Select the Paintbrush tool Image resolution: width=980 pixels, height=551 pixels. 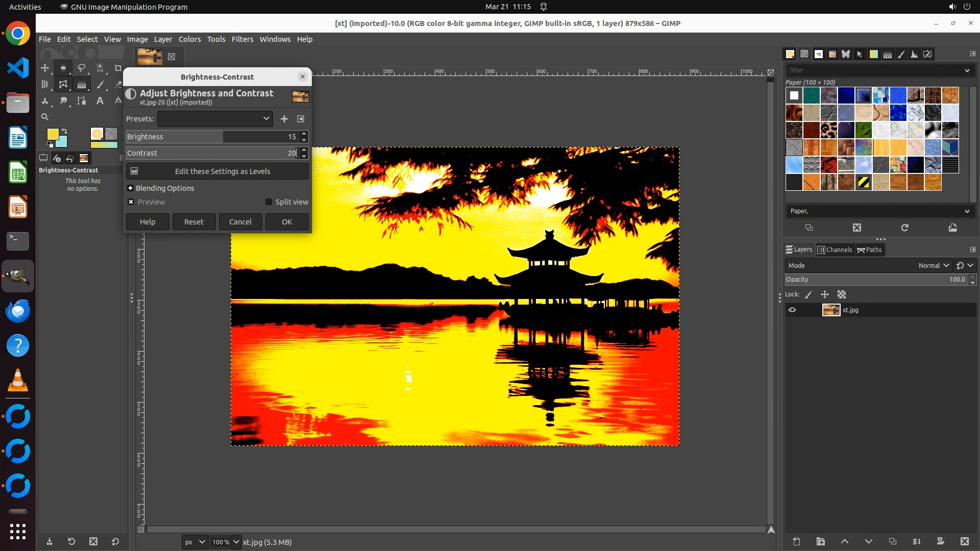(101, 85)
